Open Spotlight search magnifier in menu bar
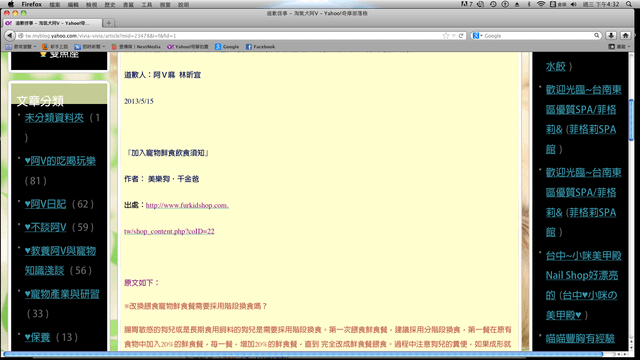 pos(629,4)
